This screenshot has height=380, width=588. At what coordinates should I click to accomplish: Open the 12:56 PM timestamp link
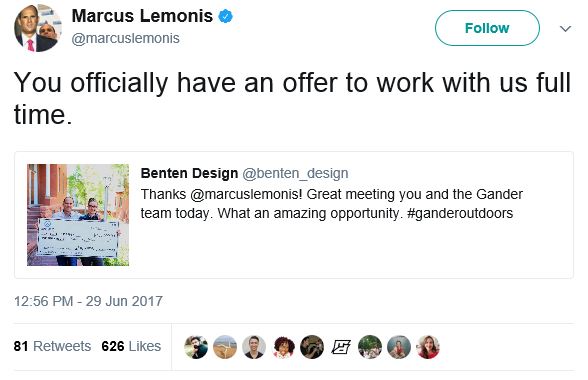point(88,301)
